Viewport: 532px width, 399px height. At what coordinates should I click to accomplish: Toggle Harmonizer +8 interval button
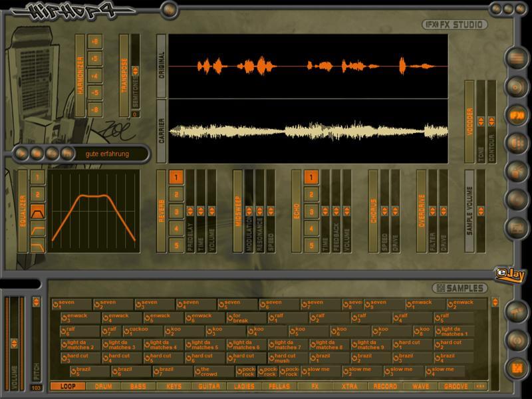(x=95, y=41)
